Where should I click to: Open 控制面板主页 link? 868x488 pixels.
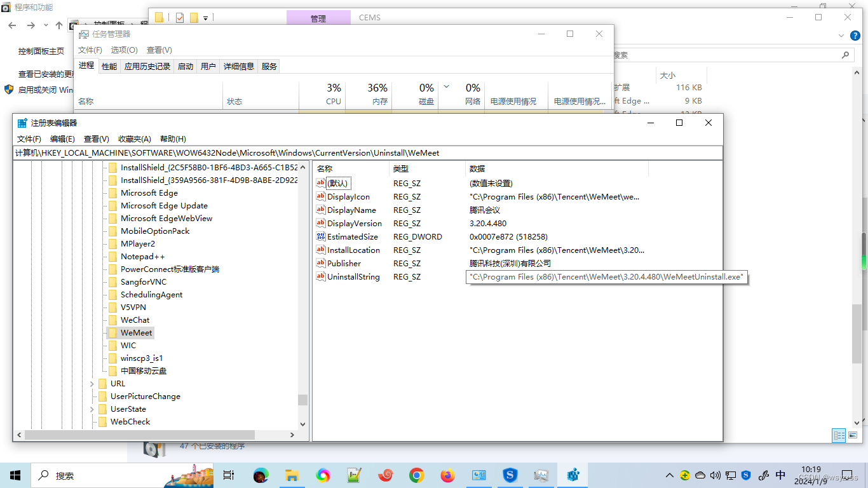(41, 51)
